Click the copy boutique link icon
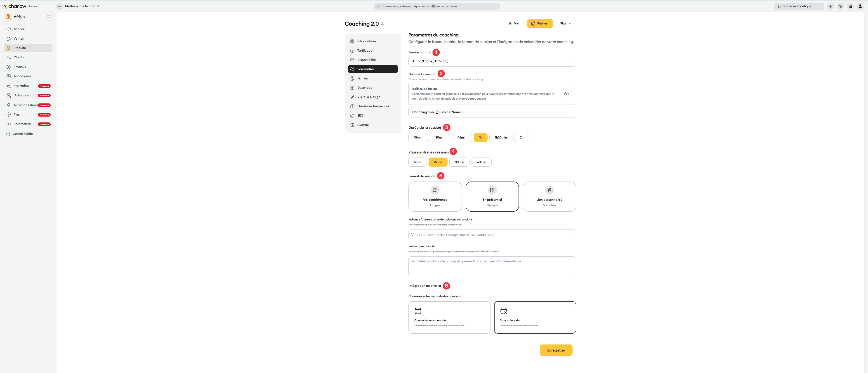Screen dimensions: 868x373 click(820, 6)
